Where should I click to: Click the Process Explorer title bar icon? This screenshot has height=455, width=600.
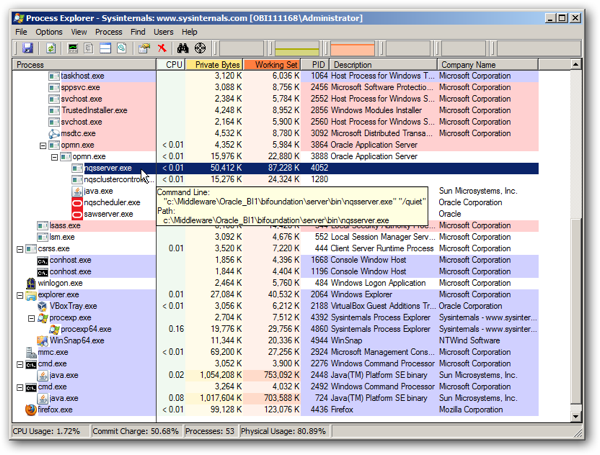[x=19, y=18]
